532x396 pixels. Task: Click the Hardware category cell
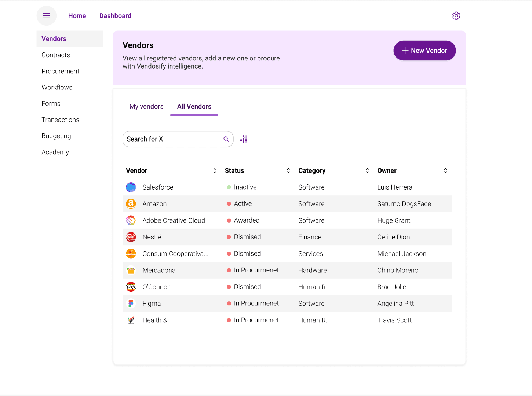coord(312,270)
